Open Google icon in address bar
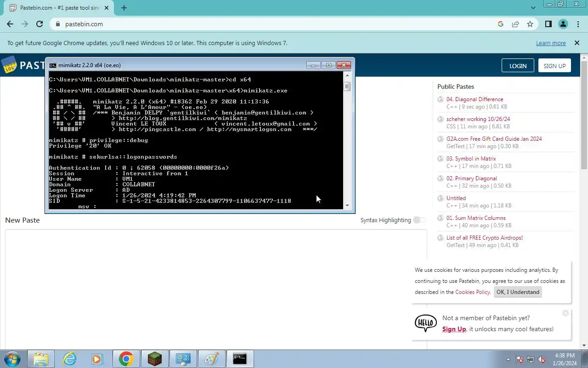The width and height of the screenshot is (588, 368). (x=501, y=24)
